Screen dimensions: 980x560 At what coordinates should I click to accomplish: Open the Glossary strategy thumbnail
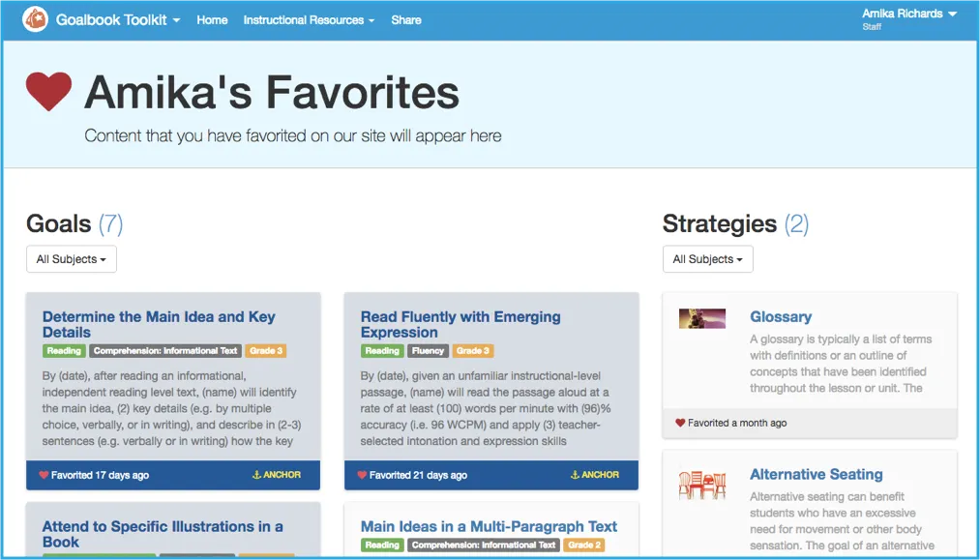tap(702, 318)
